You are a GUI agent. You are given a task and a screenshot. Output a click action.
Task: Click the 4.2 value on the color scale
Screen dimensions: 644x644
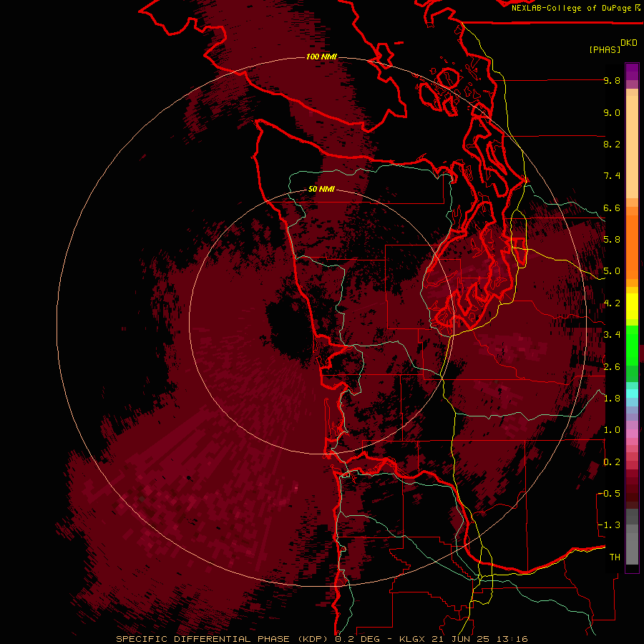pyautogui.click(x=612, y=303)
